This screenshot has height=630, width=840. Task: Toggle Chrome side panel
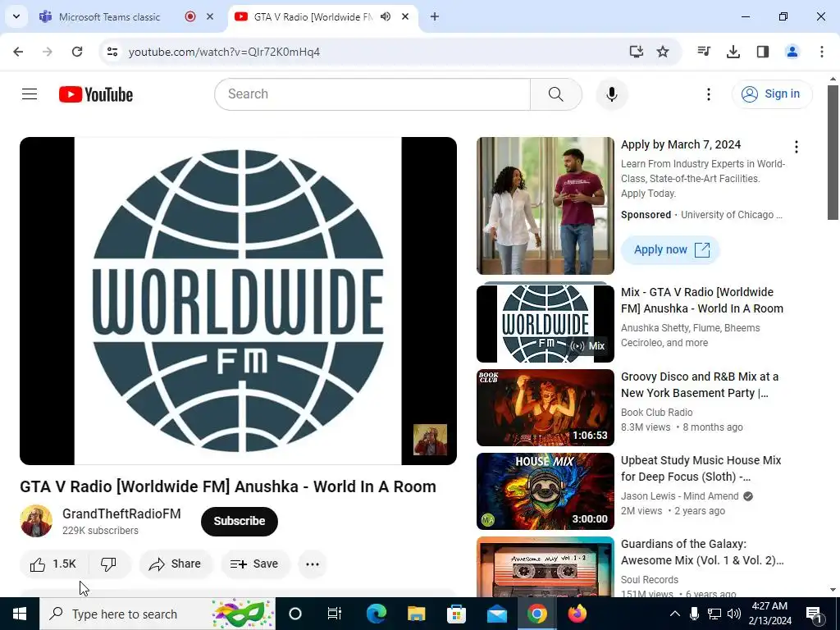coord(763,52)
